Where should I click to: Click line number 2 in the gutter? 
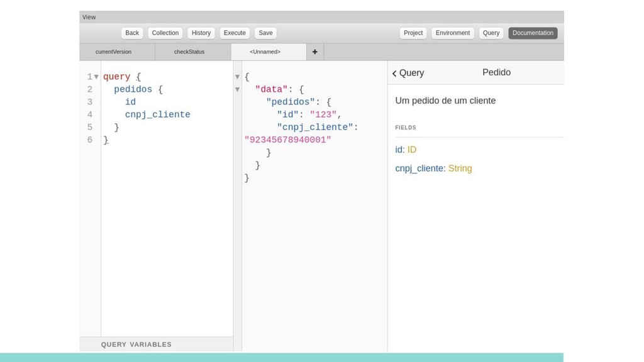[x=89, y=89]
